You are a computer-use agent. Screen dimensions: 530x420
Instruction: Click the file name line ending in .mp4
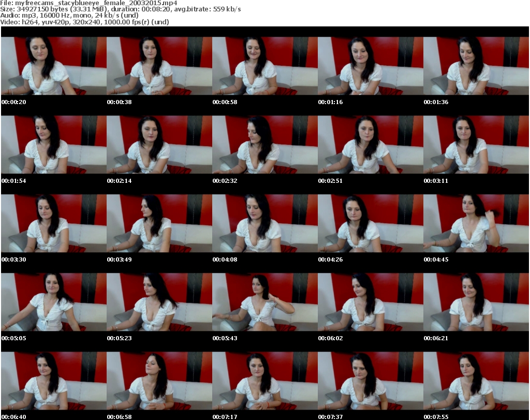[89, 3]
